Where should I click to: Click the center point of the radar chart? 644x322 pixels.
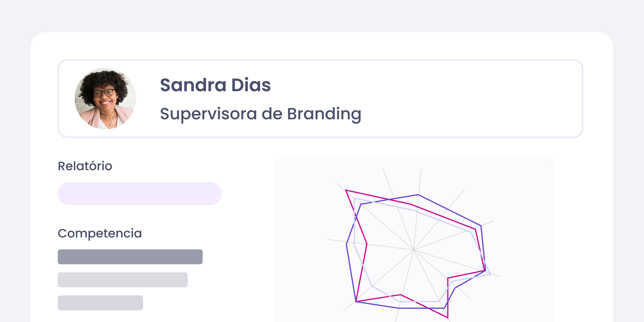414,250
